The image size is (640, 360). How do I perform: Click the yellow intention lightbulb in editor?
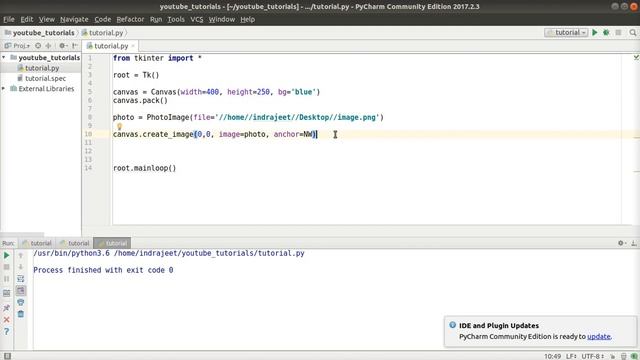click(119, 127)
